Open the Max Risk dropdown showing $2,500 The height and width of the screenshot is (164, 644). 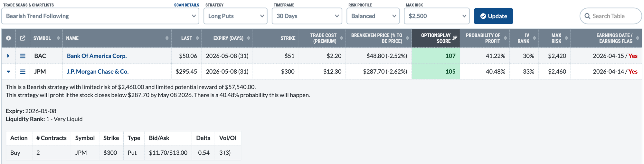[437, 16]
